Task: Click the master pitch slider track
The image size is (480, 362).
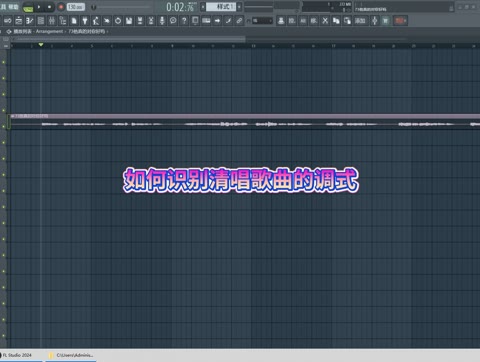Action: coord(124,7)
